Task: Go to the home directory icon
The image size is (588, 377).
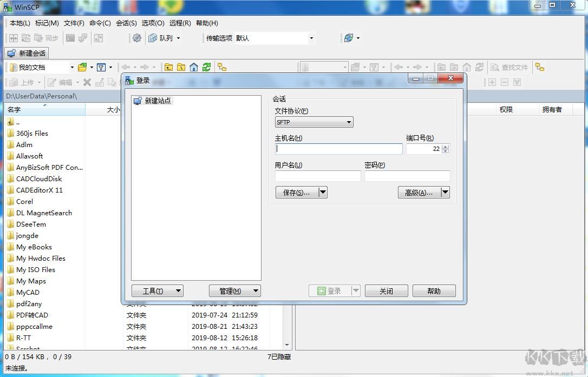Action: (194, 67)
